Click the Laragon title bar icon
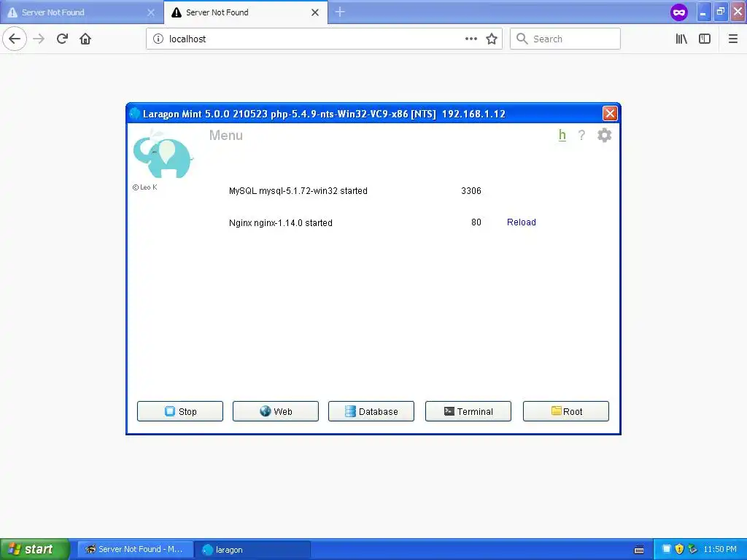Image resolution: width=747 pixels, height=560 pixels. [135, 113]
